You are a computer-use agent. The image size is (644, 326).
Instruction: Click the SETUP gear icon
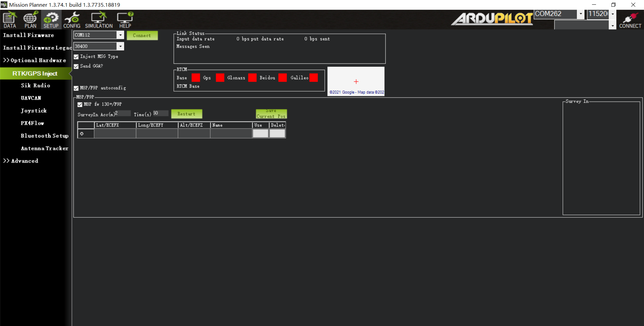[x=51, y=20]
